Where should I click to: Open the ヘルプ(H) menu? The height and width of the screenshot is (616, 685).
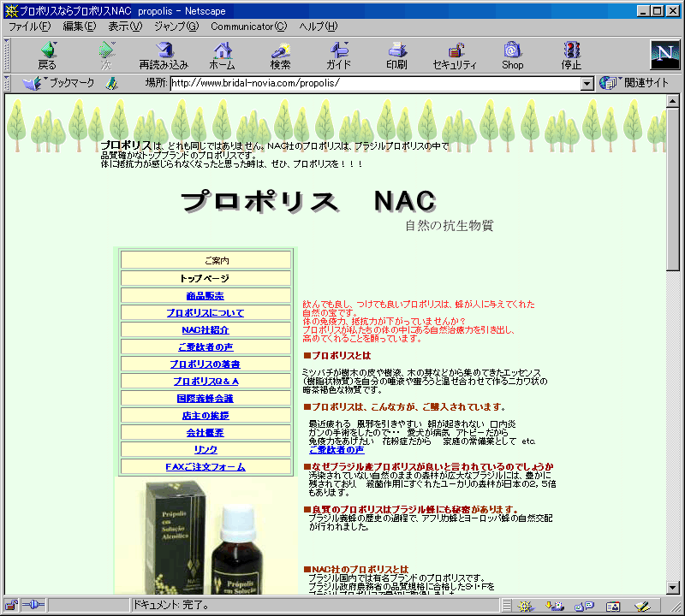pyautogui.click(x=318, y=27)
